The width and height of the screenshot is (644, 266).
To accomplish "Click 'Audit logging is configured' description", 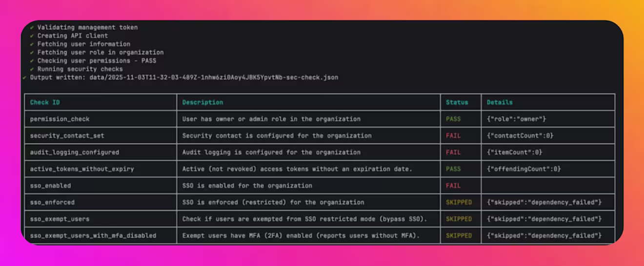I will 271,152.
